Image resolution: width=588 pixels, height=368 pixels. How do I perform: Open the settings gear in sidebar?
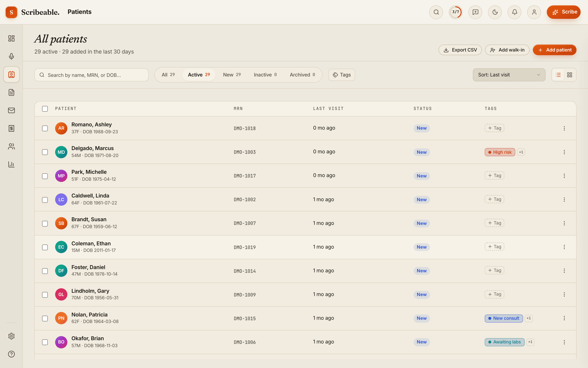click(x=11, y=336)
